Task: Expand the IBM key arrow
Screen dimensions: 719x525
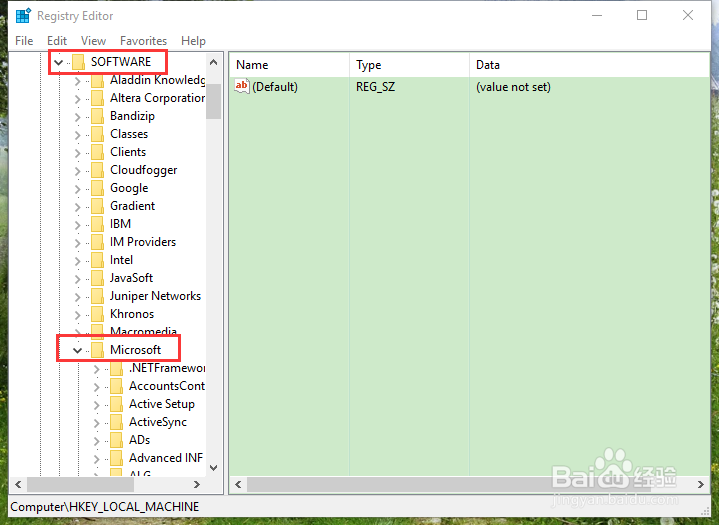Action: [x=77, y=225]
